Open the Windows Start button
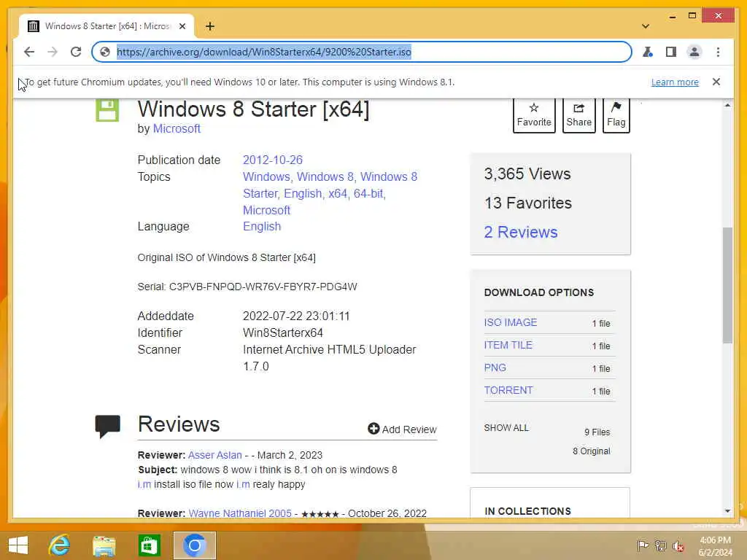The width and height of the screenshot is (747, 560). tap(18, 545)
